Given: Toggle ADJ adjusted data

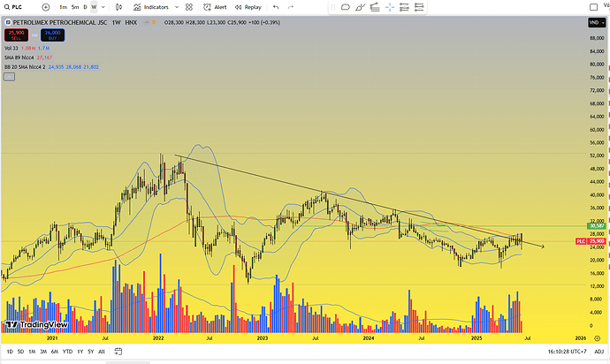Looking at the screenshot, I should click(599, 352).
